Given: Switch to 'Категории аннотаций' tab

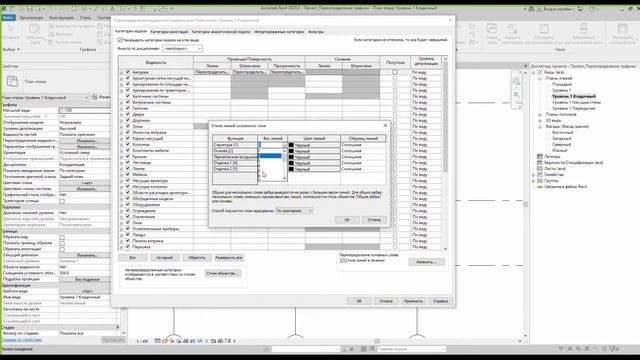Looking at the screenshot, I should pos(169,31).
